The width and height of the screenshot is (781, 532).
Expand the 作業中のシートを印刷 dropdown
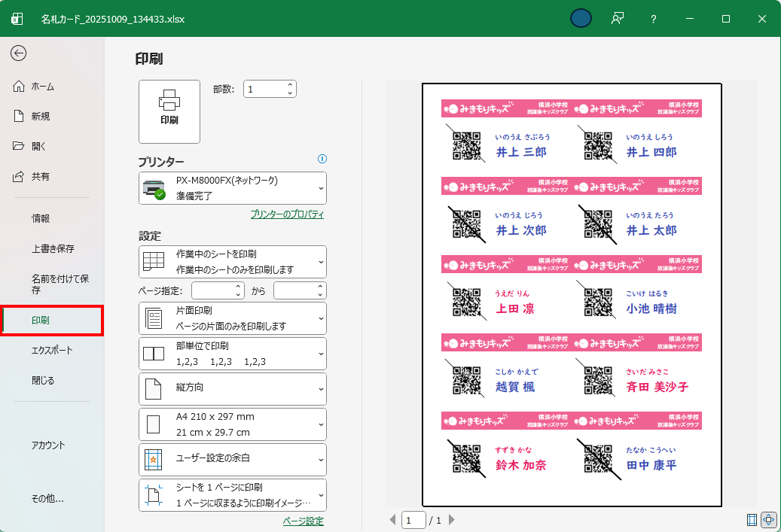tap(233, 262)
